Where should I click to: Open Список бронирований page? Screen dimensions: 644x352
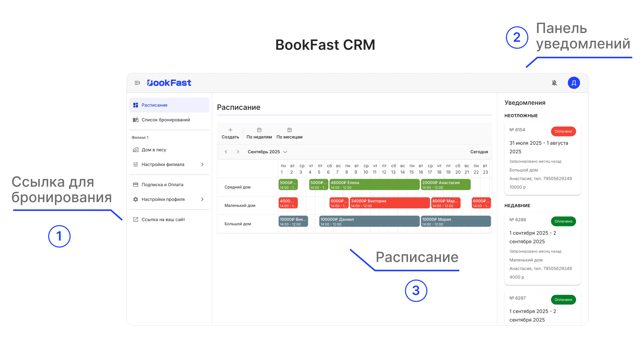pos(166,120)
